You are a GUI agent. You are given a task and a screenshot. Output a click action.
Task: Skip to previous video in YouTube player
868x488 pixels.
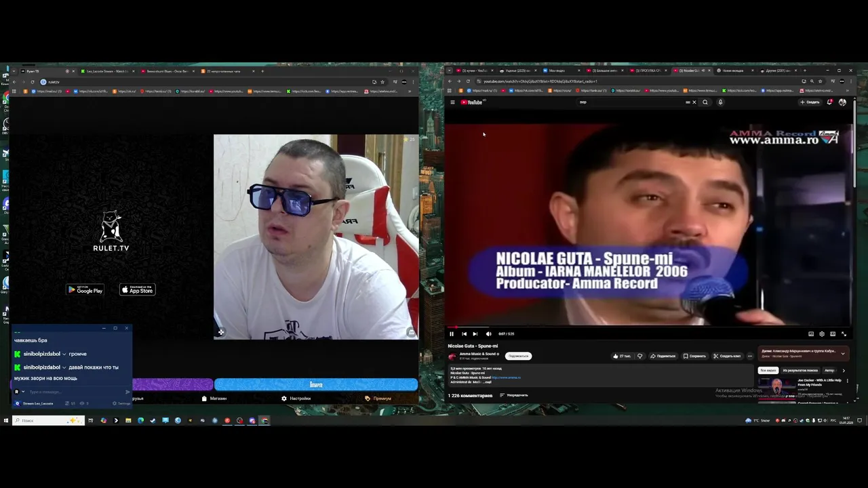464,333
